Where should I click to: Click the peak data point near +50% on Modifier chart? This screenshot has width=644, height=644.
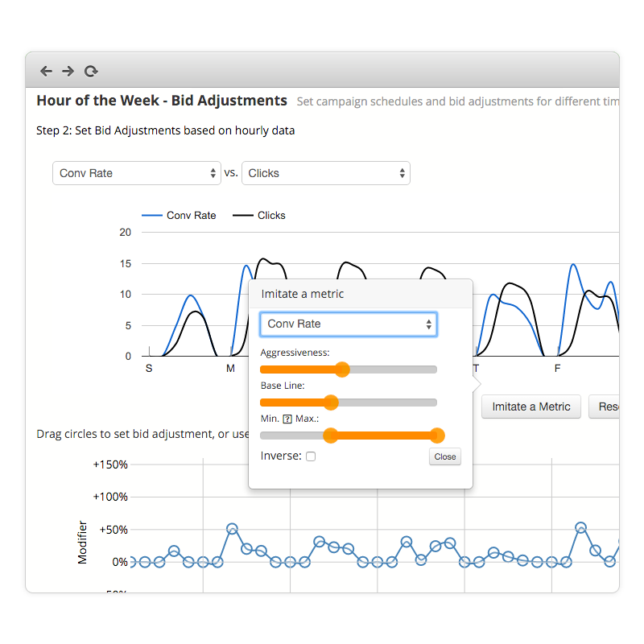[x=233, y=529]
